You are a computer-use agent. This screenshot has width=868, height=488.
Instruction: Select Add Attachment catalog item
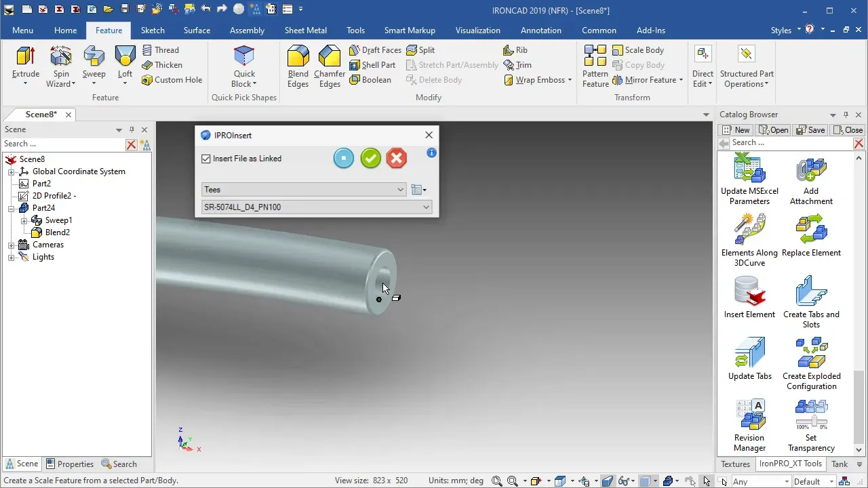[x=811, y=180]
